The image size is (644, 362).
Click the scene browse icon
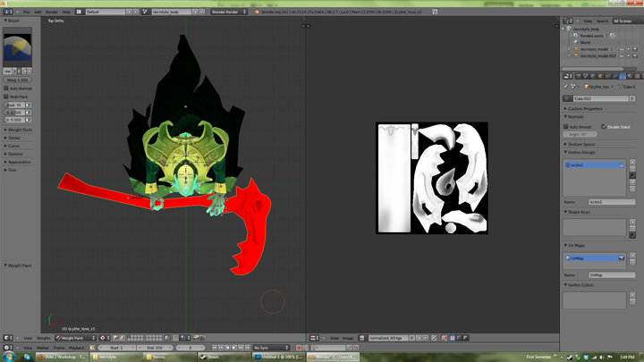(x=147, y=12)
